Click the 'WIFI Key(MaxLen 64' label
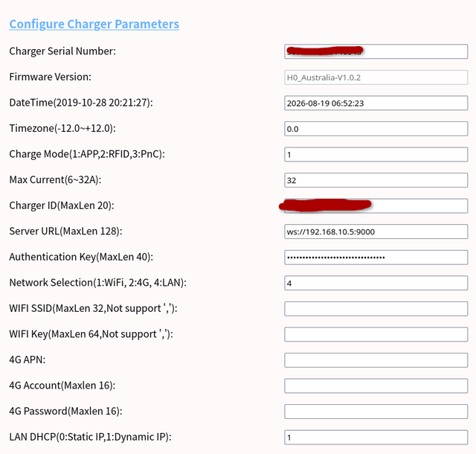 (54, 334)
